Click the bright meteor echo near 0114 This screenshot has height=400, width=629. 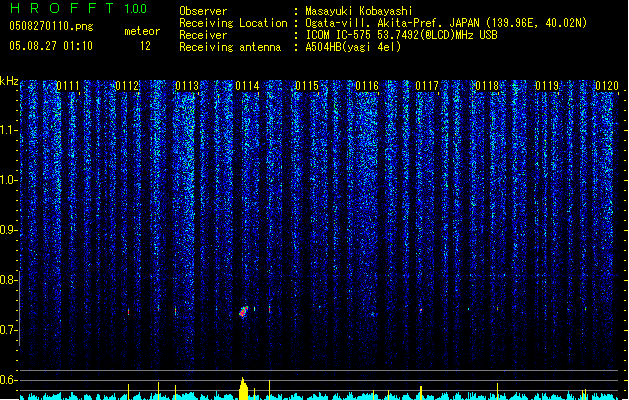[243, 312]
